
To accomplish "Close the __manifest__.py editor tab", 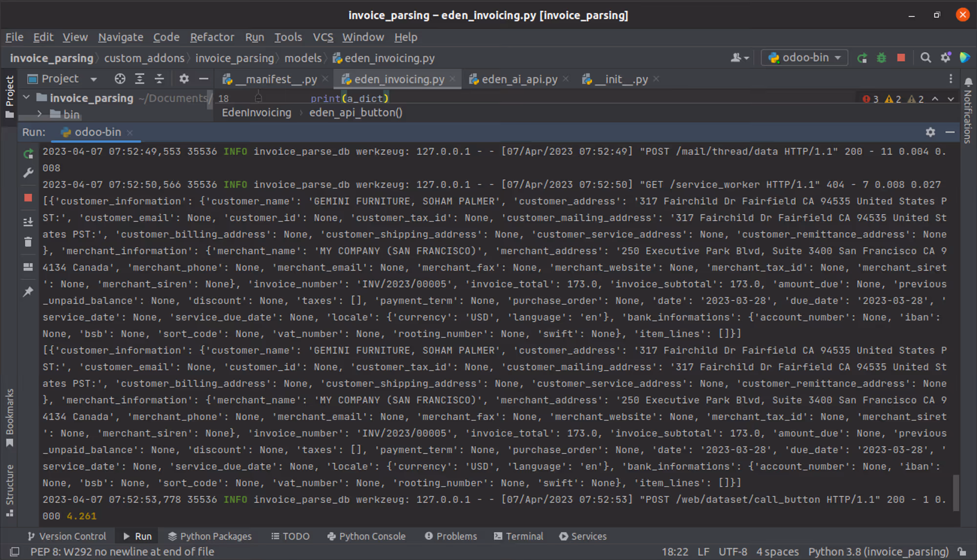I will pos(325,79).
